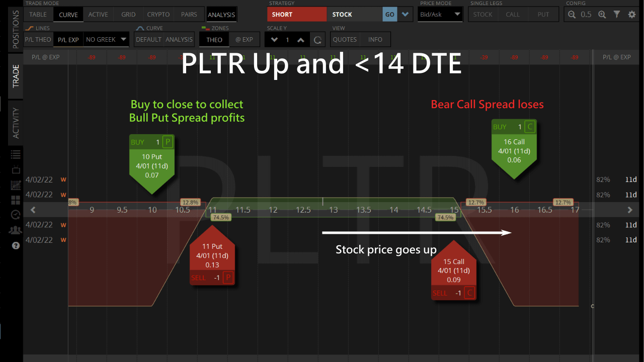644x362 pixels.
Task: Select the SELL 15 Call leg tag
Action: (454, 270)
